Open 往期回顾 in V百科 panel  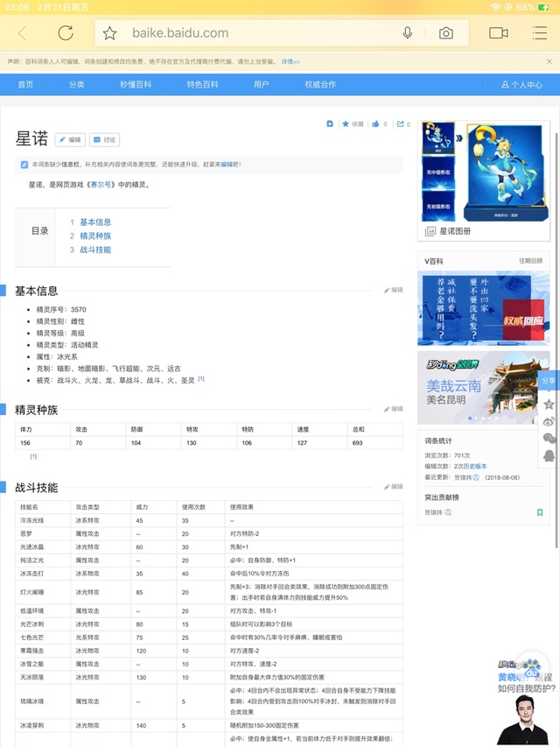coord(530,261)
